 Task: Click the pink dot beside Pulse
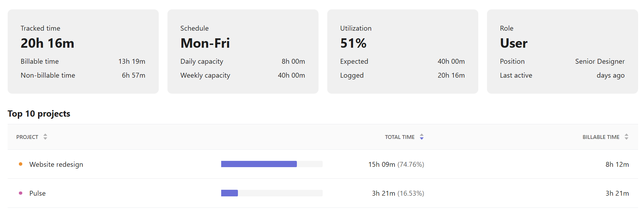point(21,193)
